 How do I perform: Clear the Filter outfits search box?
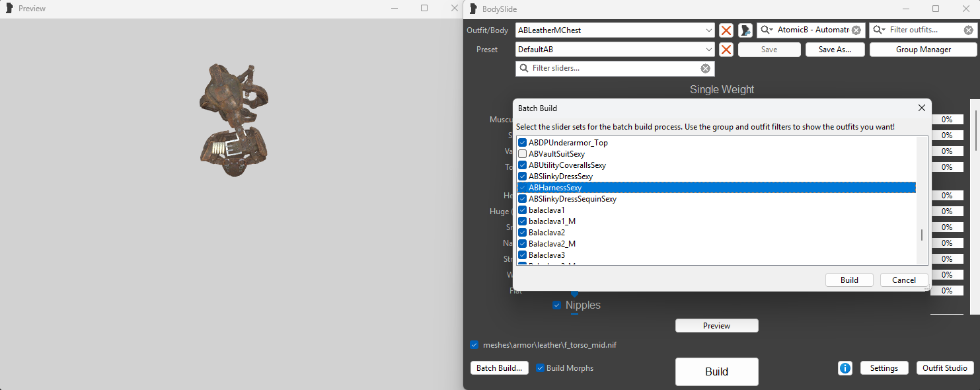point(968,30)
